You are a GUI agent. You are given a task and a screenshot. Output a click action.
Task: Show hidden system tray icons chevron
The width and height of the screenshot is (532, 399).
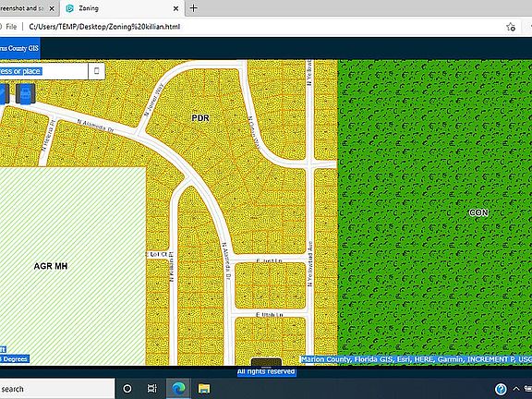[516, 389]
